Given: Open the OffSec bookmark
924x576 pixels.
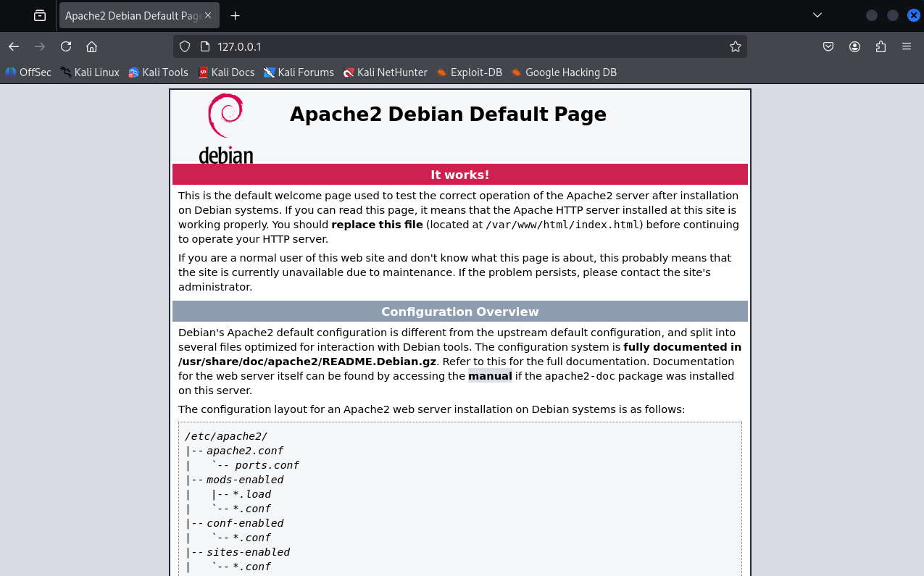Looking at the screenshot, I should 28,72.
